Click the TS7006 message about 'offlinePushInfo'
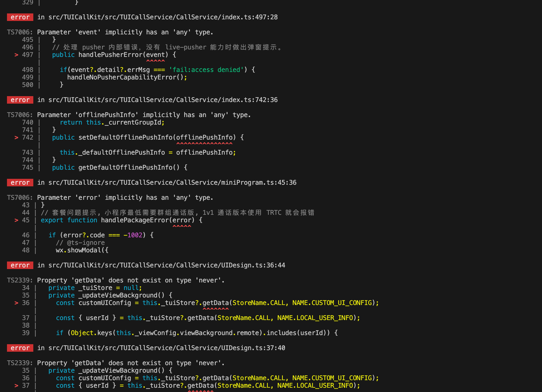Image resolution: width=542 pixels, height=392 pixels. [144, 115]
